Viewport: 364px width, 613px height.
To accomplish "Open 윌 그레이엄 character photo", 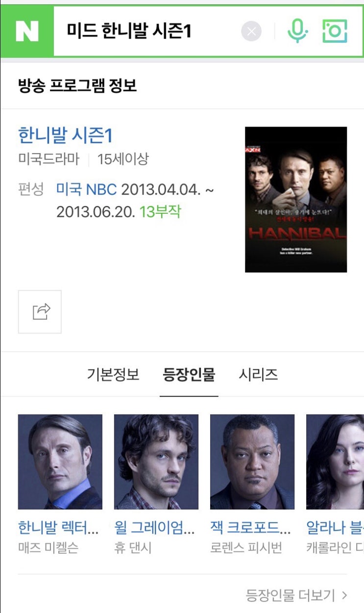I will tap(156, 462).
